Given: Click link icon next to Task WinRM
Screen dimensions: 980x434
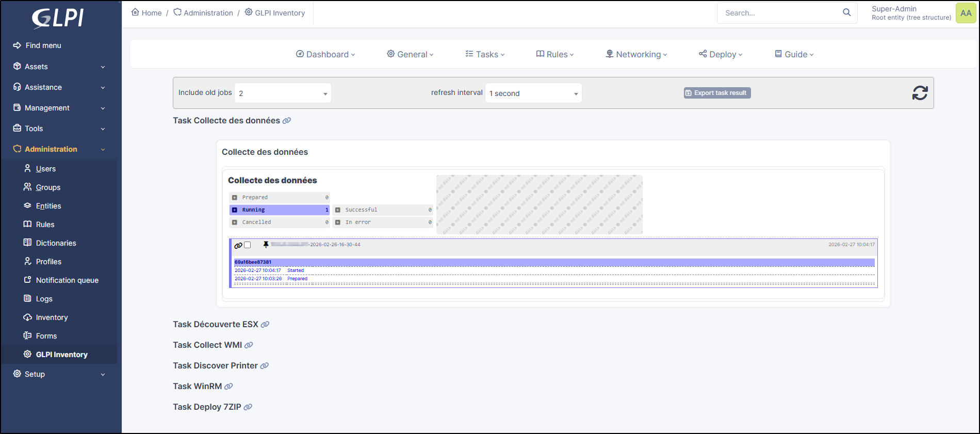Looking at the screenshot, I should (x=228, y=387).
